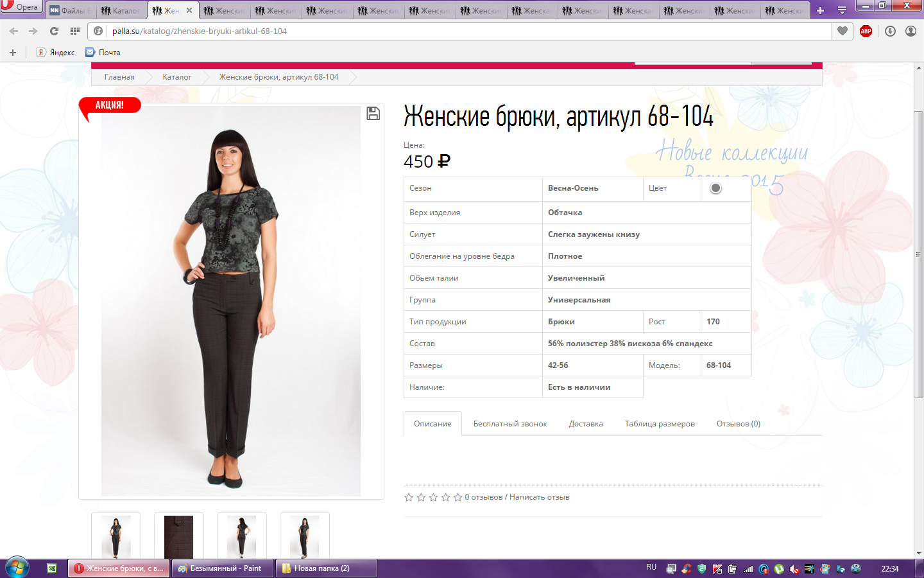
Task: Switch to Paint in the taskbar
Action: [x=223, y=568]
